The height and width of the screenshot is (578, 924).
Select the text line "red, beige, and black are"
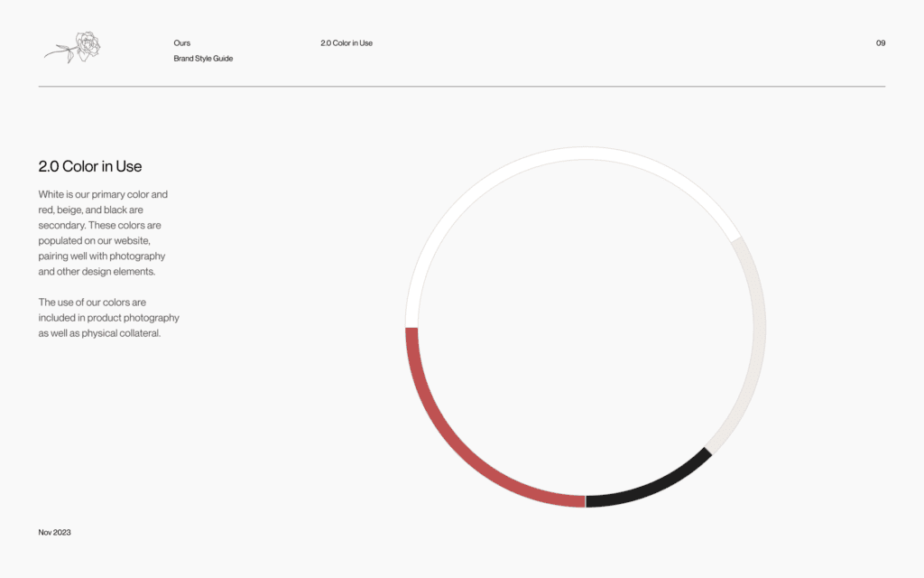pyautogui.click(x=90, y=210)
